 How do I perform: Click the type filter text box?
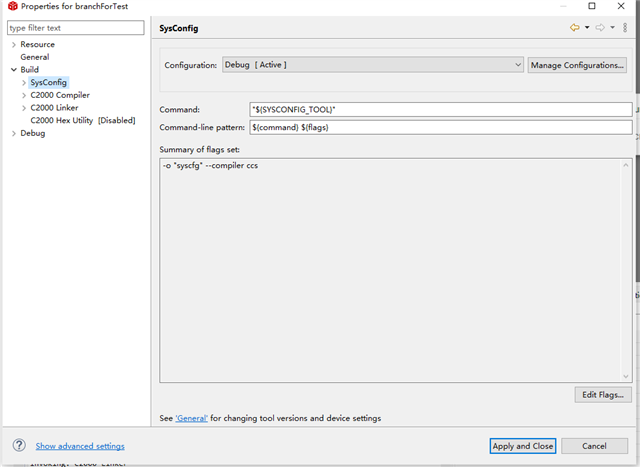tap(76, 28)
